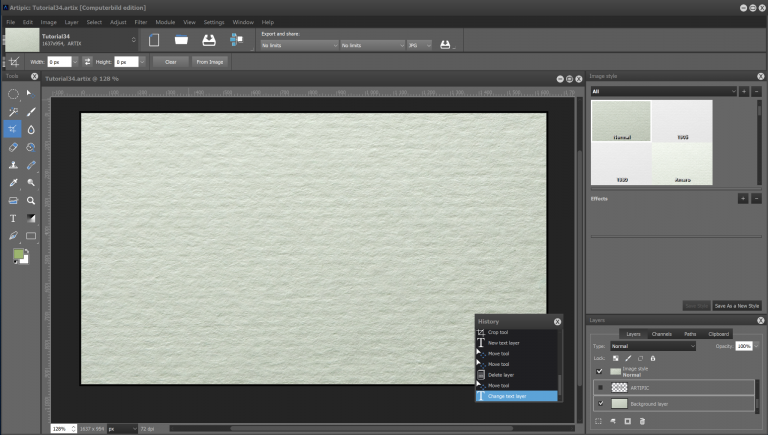
Task: Open the File menu
Action: point(11,22)
